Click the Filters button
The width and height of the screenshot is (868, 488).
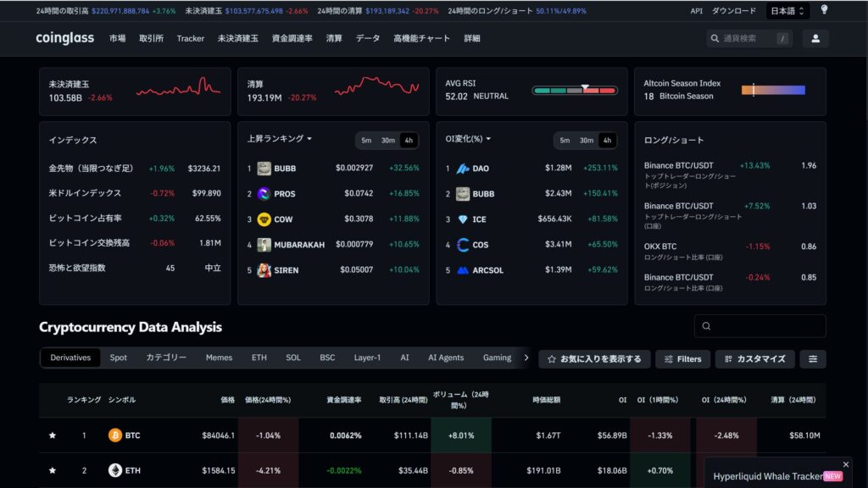[x=682, y=359]
